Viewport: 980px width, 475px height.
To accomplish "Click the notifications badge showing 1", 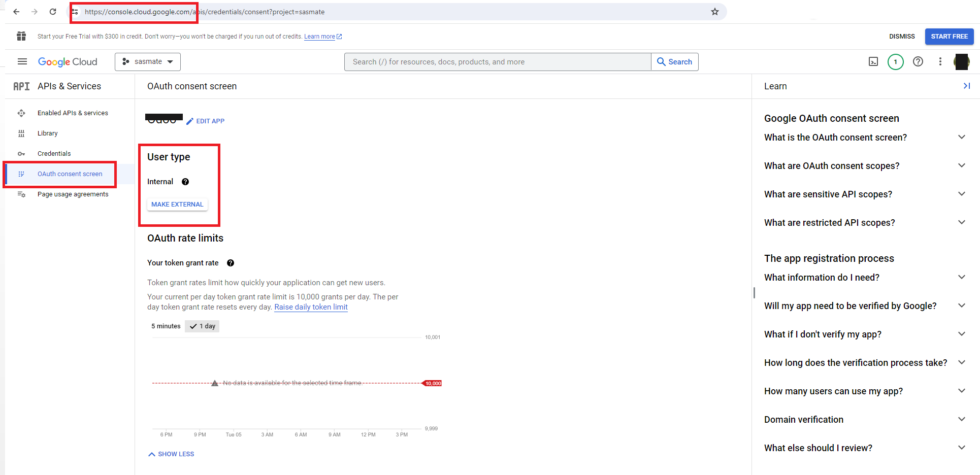I will click(895, 62).
